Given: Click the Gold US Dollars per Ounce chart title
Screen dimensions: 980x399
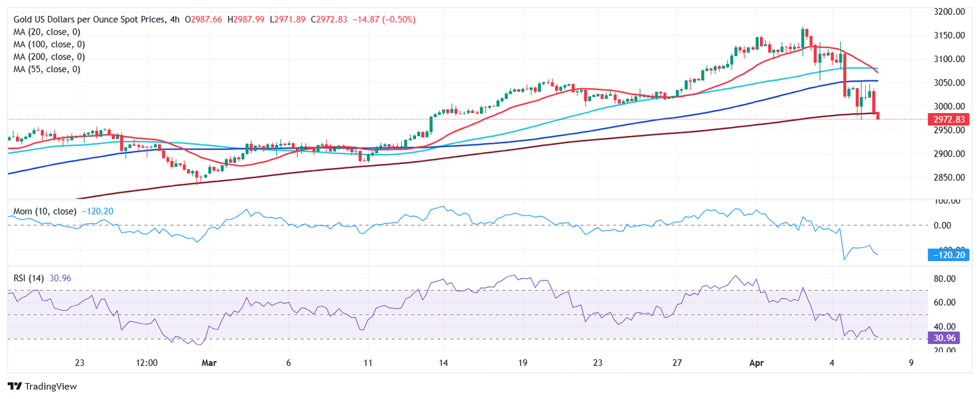Looking at the screenshot, I should [89, 20].
